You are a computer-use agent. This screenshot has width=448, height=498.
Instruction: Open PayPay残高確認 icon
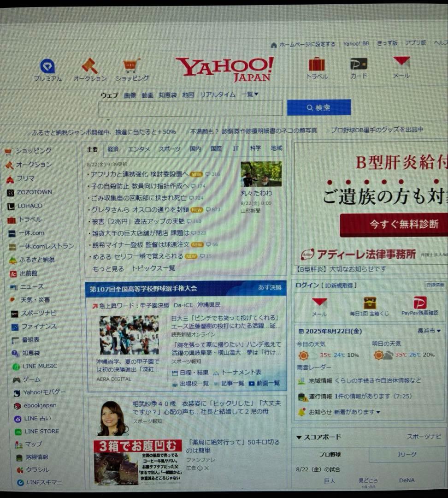(419, 302)
